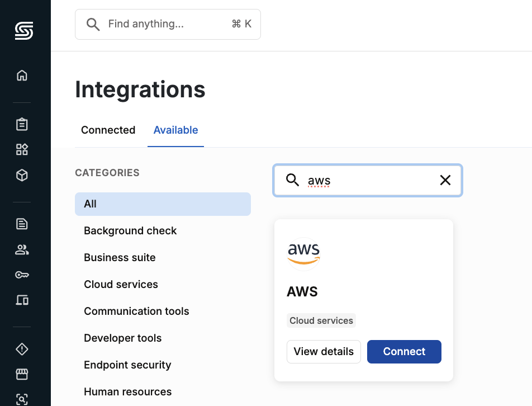532x406 pixels.
Task: Select the Available tab
Action: tap(175, 130)
